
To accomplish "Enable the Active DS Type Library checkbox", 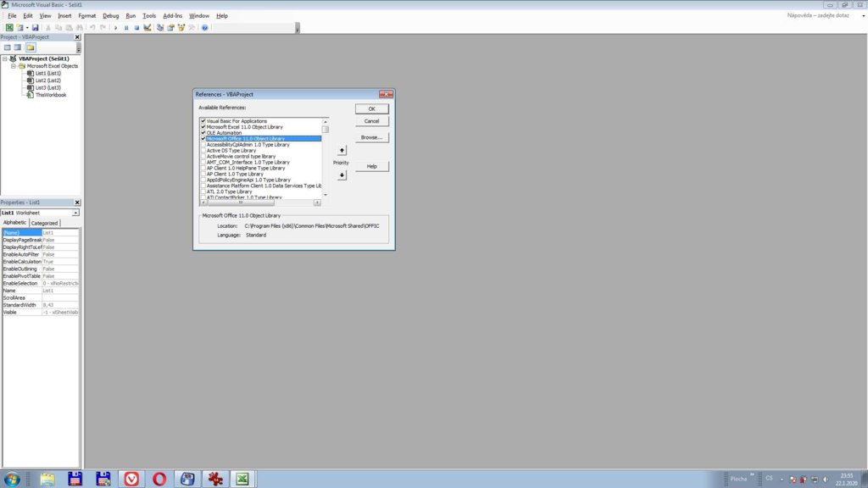I will [x=203, y=151].
